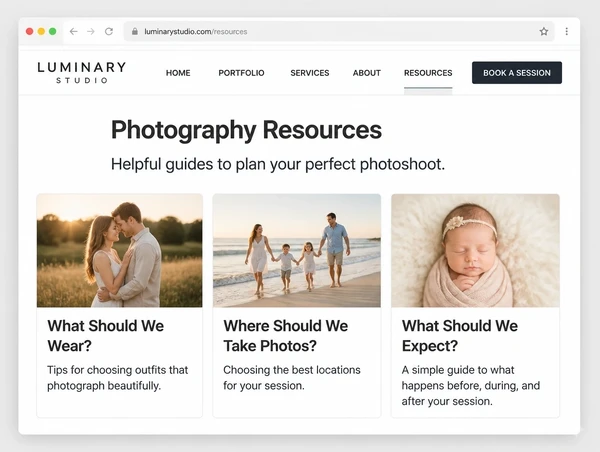
Task: Click the 'Photography Resources' heading
Action: click(246, 131)
